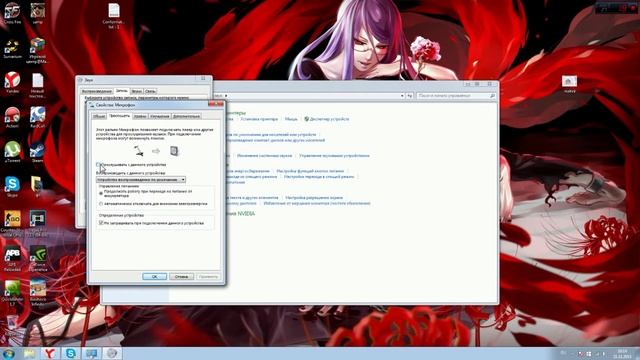Open the Action! recorder desktop shortcut
The width and height of the screenshot is (640, 360).
pyautogui.click(x=12, y=117)
